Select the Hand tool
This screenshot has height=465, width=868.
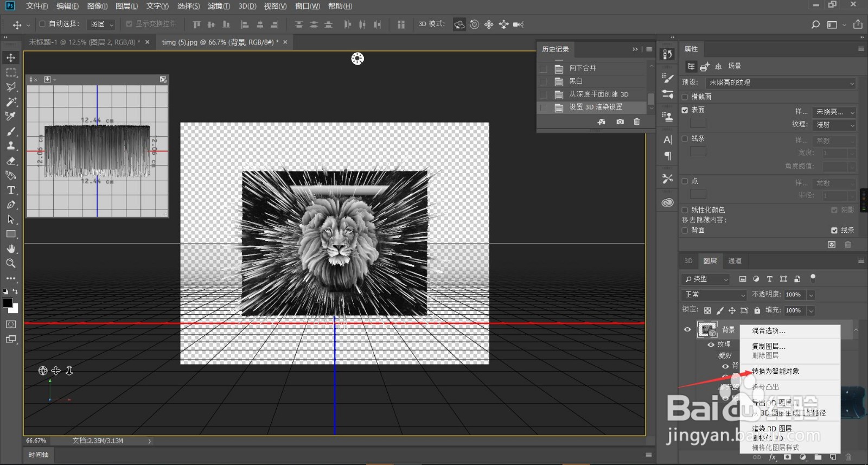click(11, 249)
